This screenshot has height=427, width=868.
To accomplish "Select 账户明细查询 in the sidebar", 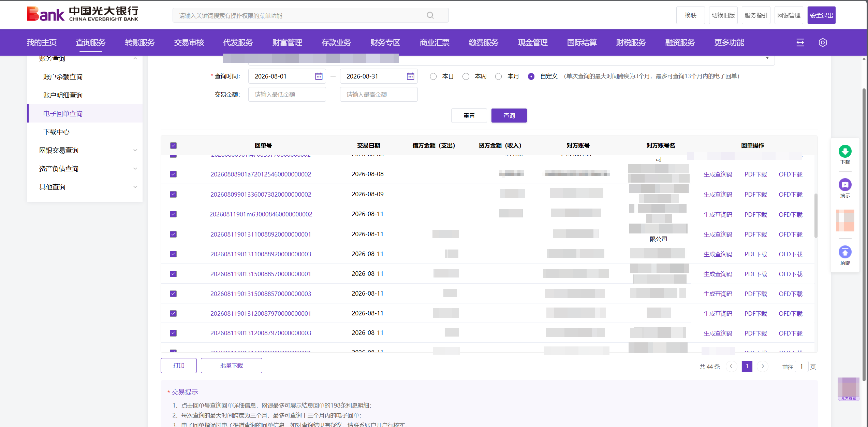I will tap(63, 95).
